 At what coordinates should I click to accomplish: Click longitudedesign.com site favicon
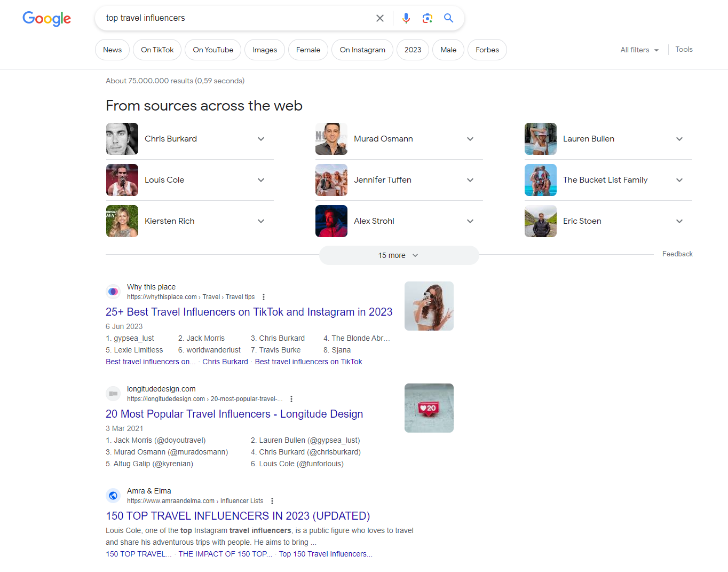tap(113, 394)
